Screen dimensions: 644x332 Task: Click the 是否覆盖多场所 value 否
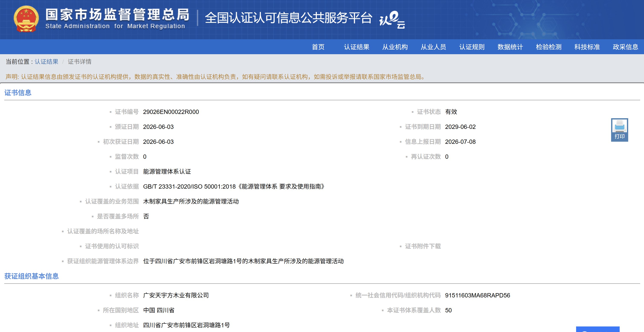[x=146, y=216]
